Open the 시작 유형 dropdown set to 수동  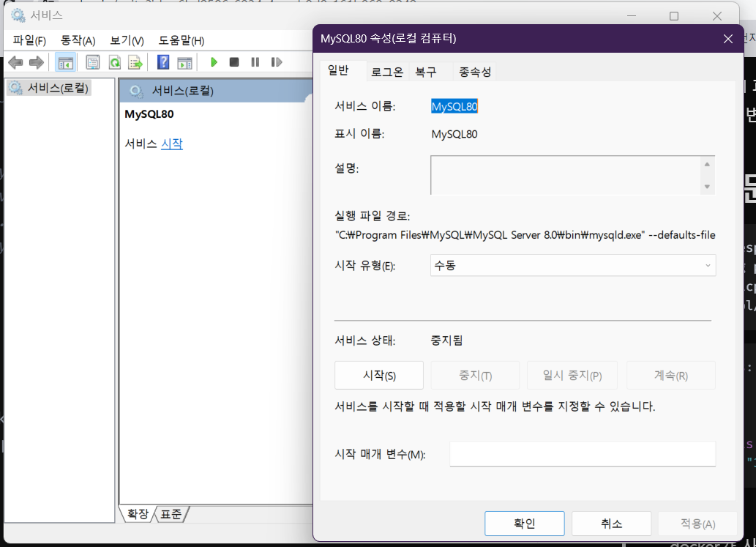tap(573, 265)
